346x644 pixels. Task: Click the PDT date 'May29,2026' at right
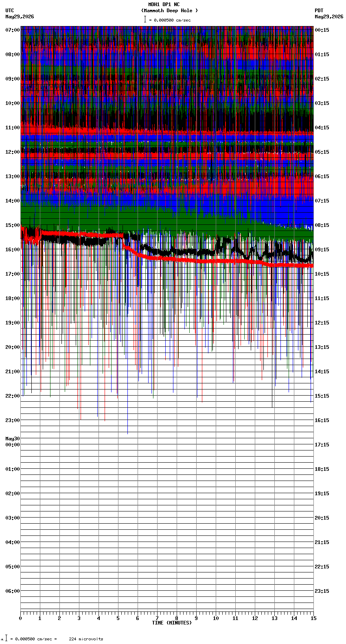tap(329, 17)
